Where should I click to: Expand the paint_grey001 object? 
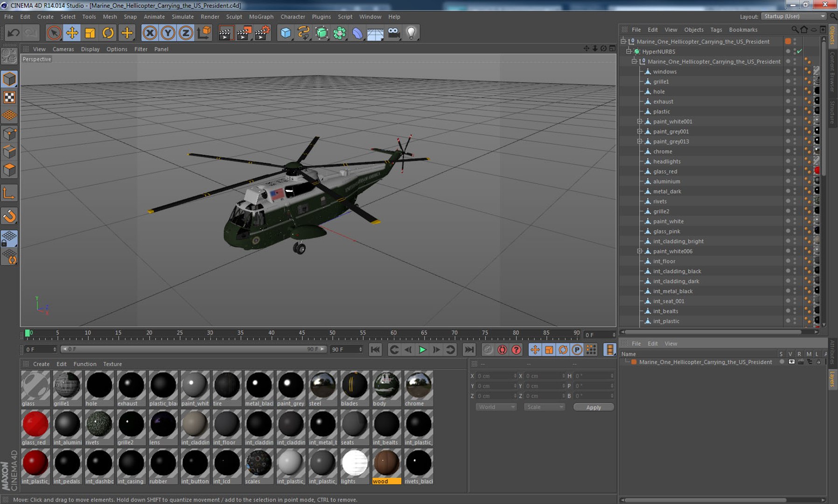[x=640, y=132]
